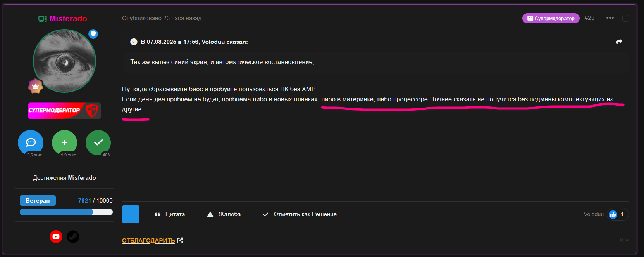
Task: View the 1,9 тыс reputation plus icon
Action: 64,142
